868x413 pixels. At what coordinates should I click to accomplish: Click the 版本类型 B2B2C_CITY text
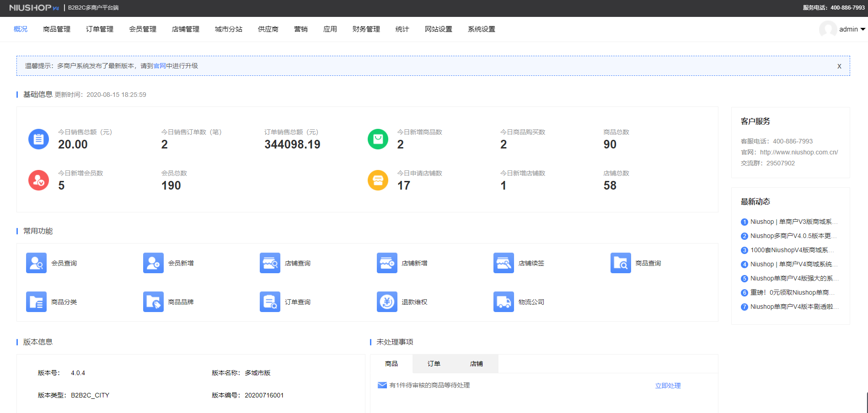point(90,395)
